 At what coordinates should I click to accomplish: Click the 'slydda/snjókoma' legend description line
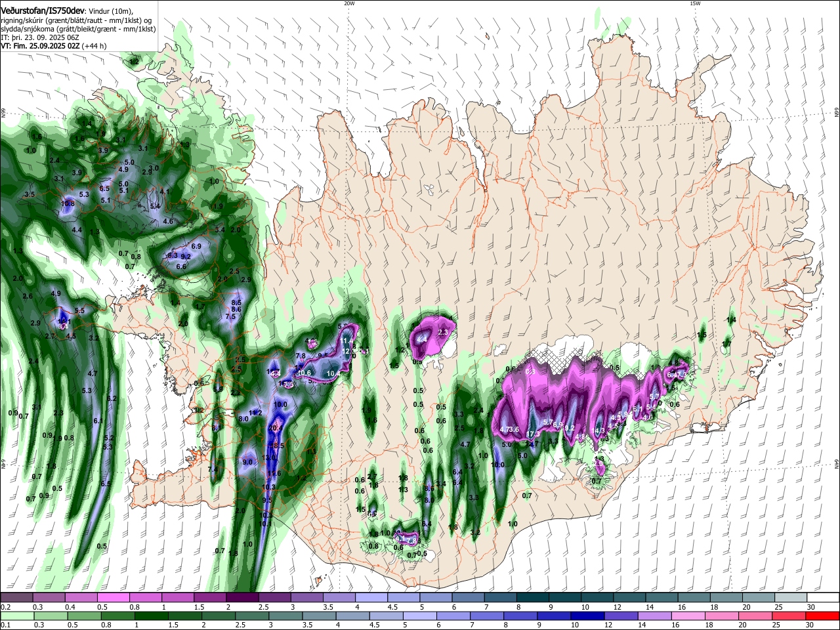coord(78,28)
